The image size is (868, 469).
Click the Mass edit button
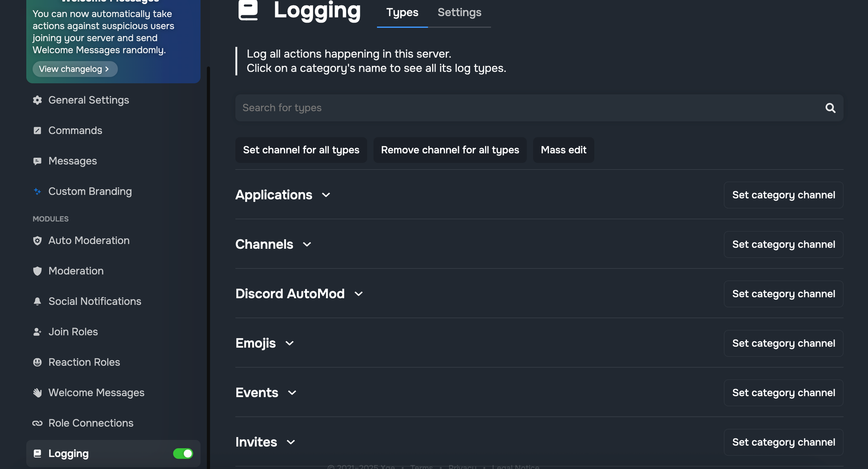tap(563, 150)
